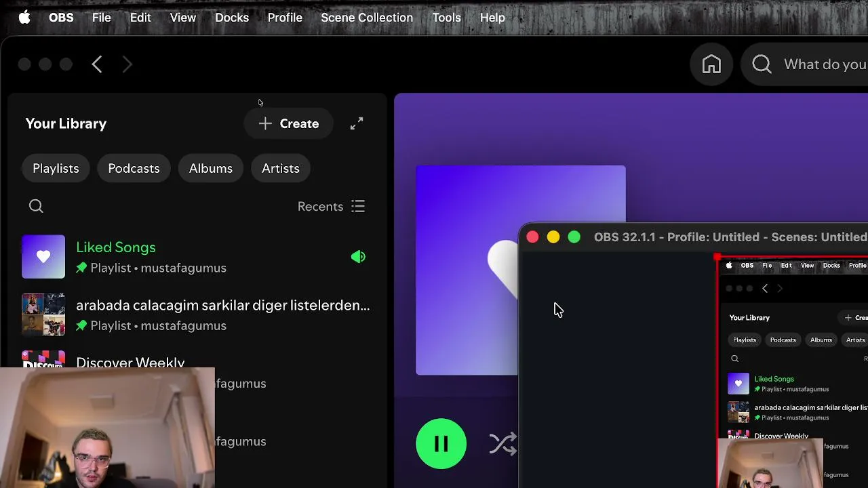
Task: Click the magnifier icon in Spotify's top search bar
Action: 762,64
